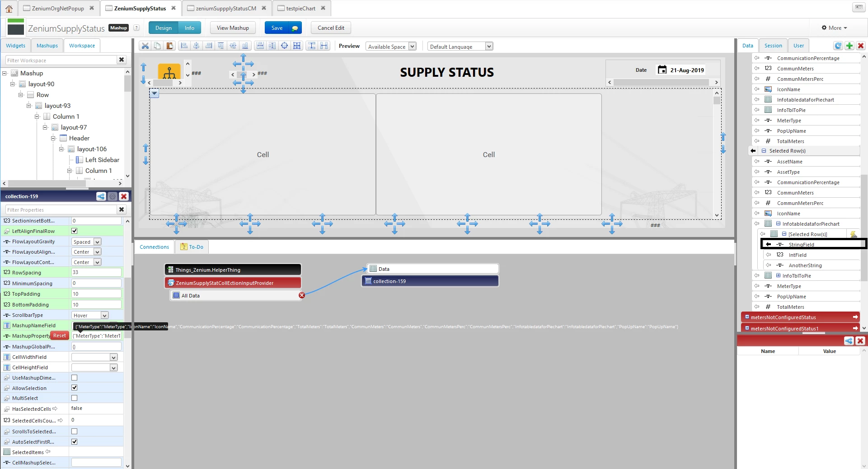The width and height of the screenshot is (868, 469).
Task: Click the calendar icon in Date picker
Action: 662,70
